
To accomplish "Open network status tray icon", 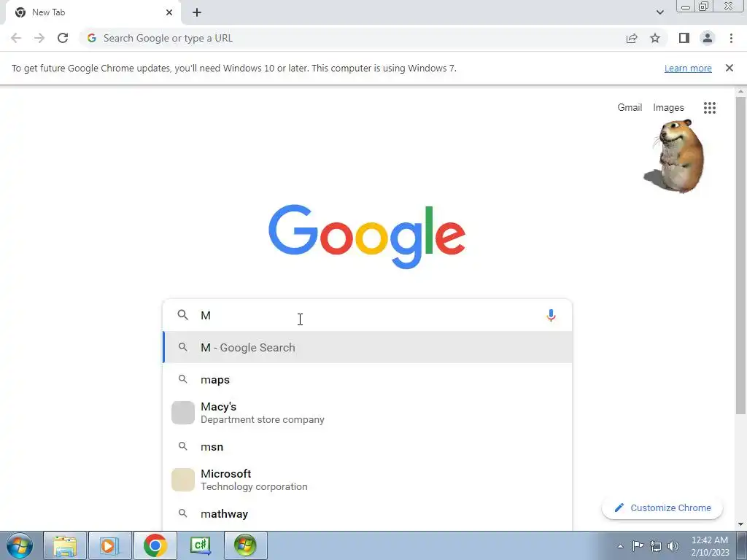I will [x=656, y=546].
